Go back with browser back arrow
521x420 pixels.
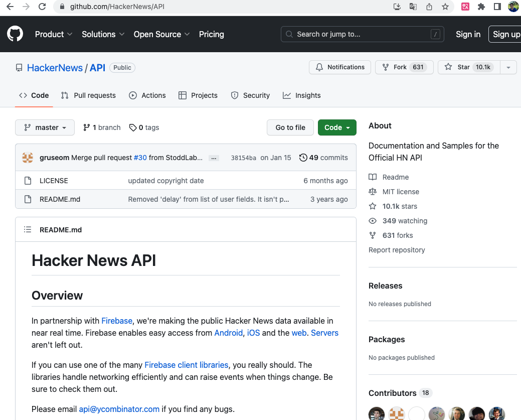10,7
